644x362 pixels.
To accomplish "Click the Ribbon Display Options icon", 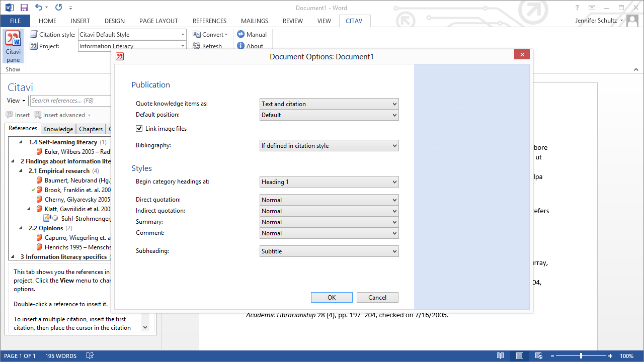I will pyautogui.click(x=592, y=8).
